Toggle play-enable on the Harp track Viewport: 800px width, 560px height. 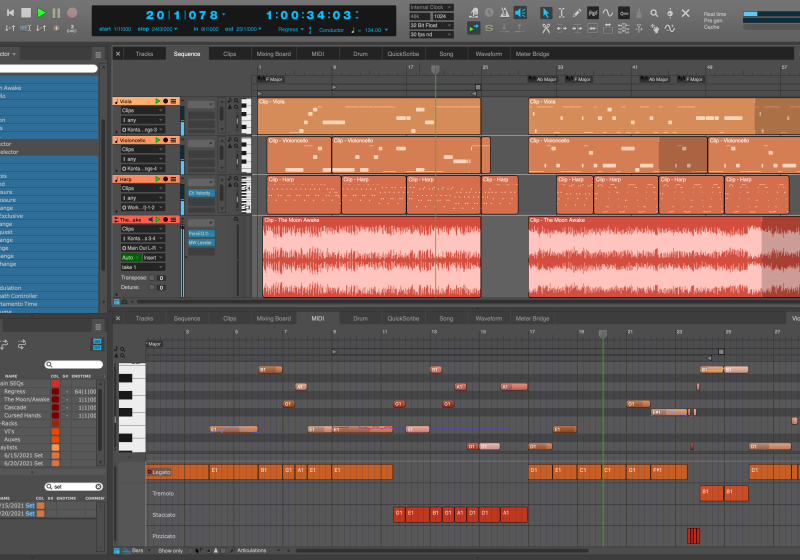[x=157, y=179]
